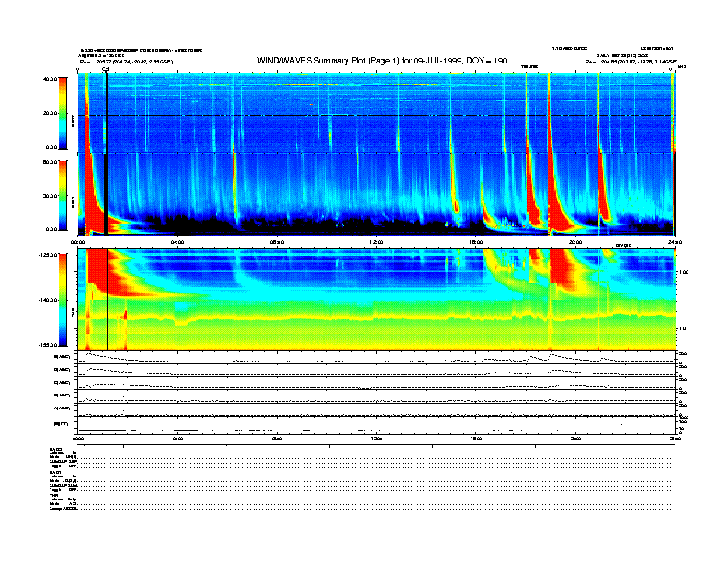Click the 08:00 label on the lower time axis
This screenshot has height=563, width=728.
pos(277,438)
